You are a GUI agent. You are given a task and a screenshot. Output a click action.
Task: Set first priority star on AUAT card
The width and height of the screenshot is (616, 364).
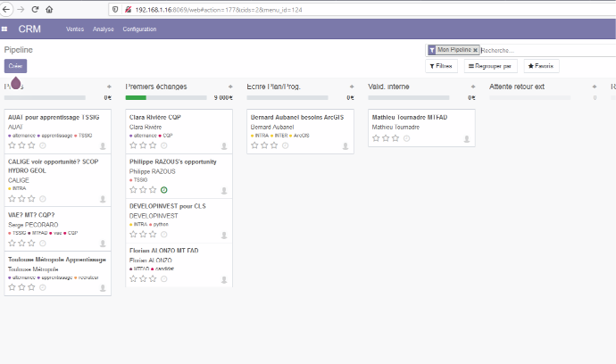tap(12, 145)
